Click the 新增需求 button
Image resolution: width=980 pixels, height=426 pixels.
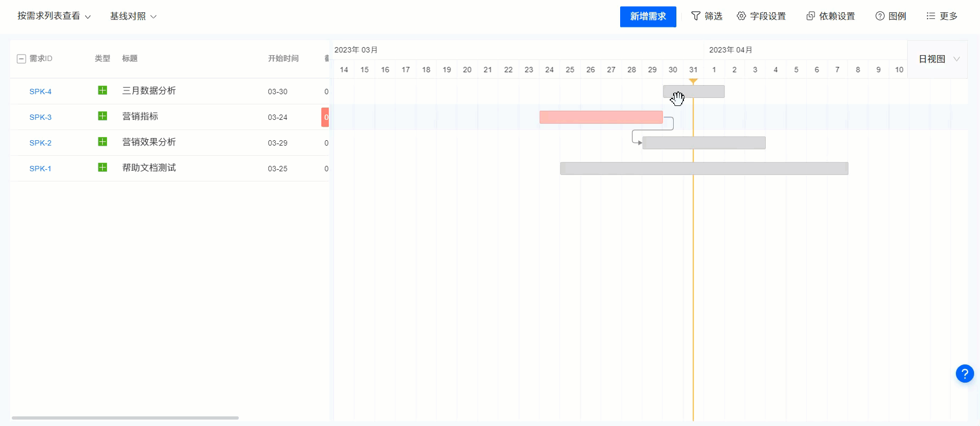(x=648, y=17)
